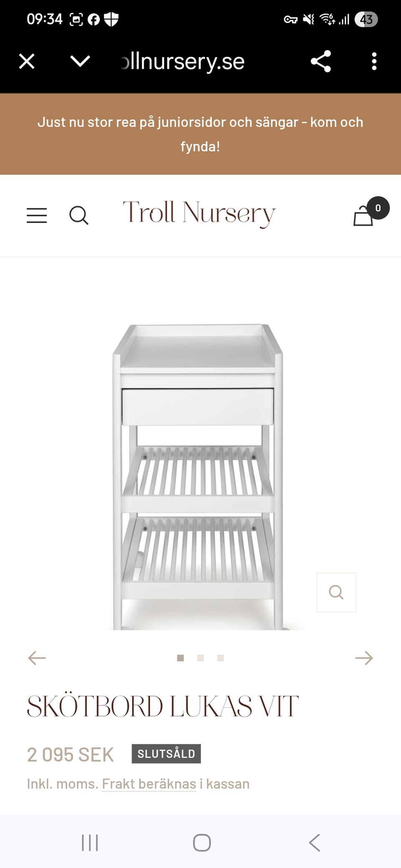The width and height of the screenshot is (401, 868).
Task: Tap the Android home button
Action: click(x=202, y=843)
